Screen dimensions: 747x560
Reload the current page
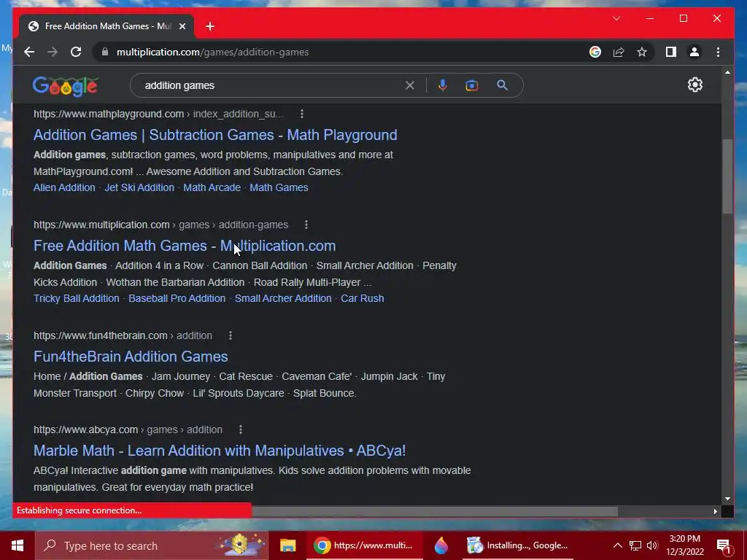76,52
